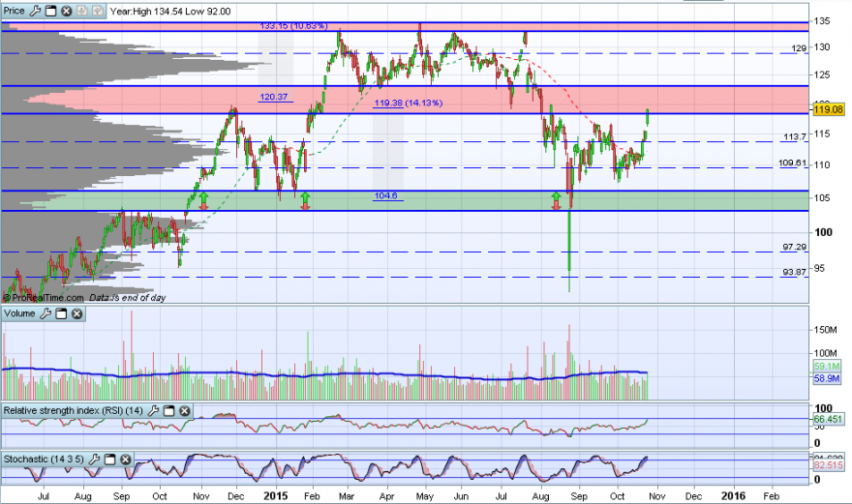
Task: Select the 104.6 support annotation
Action: (x=385, y=195)
